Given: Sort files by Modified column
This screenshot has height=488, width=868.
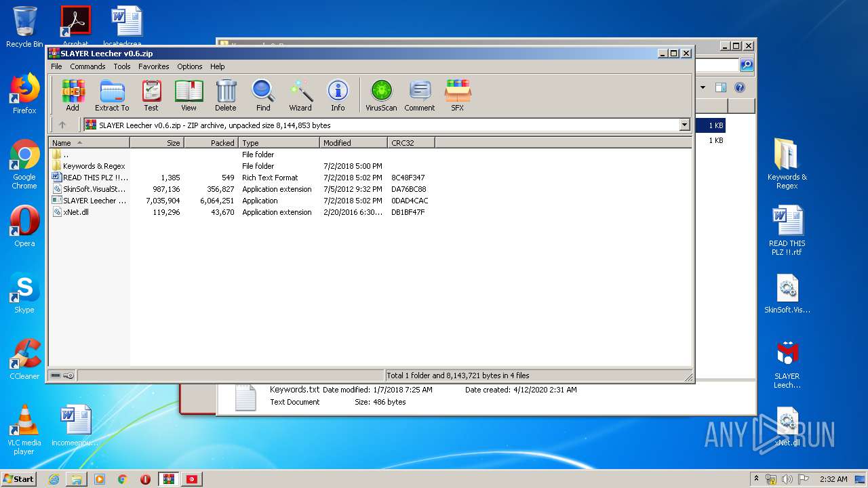Looking at the screenshot, I should click(353, 143).
